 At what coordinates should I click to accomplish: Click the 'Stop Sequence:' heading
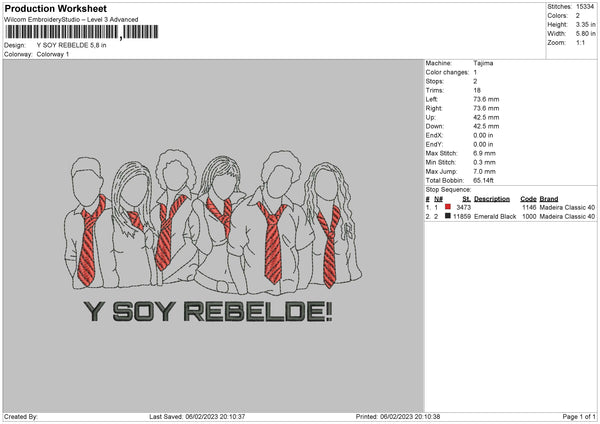pyautogui.click(x=448, y=190)
